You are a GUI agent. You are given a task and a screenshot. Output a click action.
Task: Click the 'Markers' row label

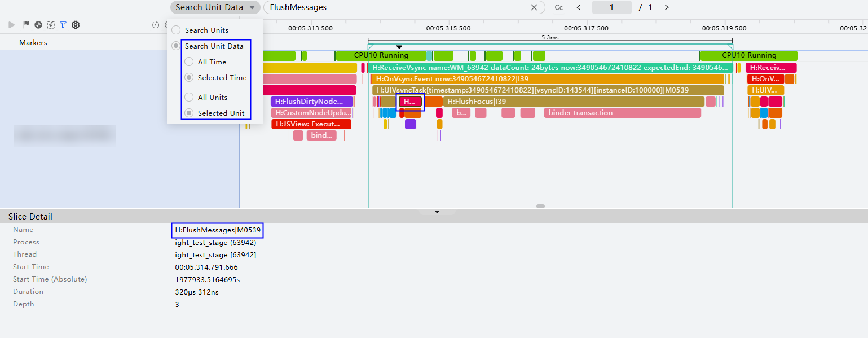33,43
